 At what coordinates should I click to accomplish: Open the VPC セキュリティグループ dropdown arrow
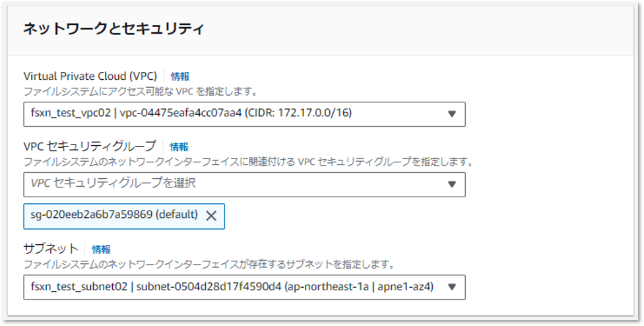(452, 184)
